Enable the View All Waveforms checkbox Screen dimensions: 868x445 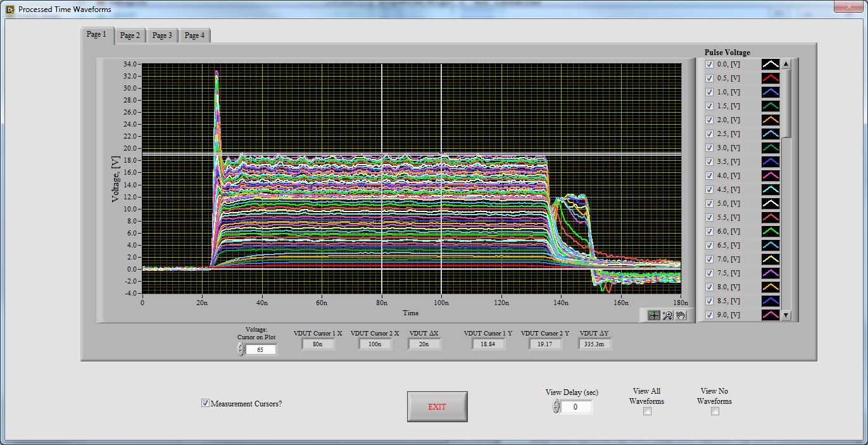647,411
